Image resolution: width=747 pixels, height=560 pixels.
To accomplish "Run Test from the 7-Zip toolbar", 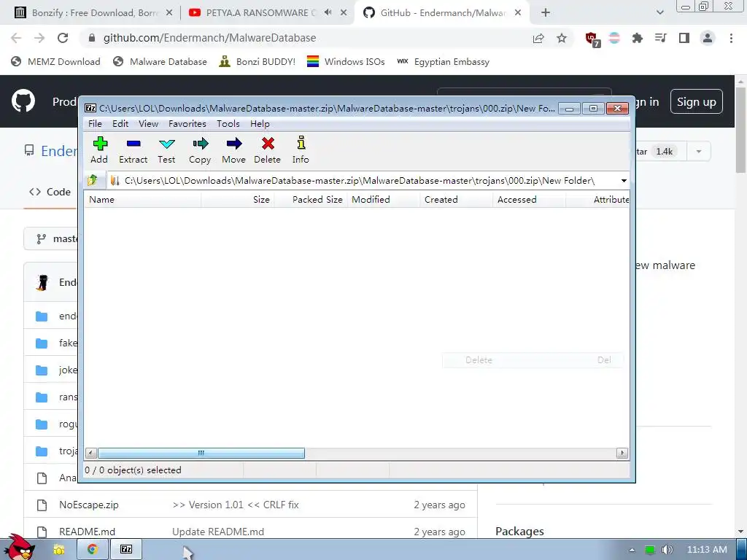I will (x=166, y=150).
